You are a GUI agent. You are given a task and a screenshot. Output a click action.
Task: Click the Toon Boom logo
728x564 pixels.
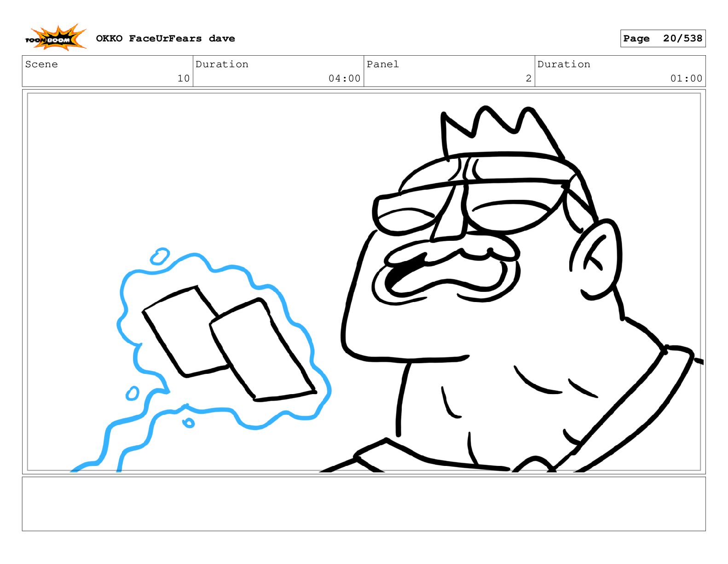point(56,38)
